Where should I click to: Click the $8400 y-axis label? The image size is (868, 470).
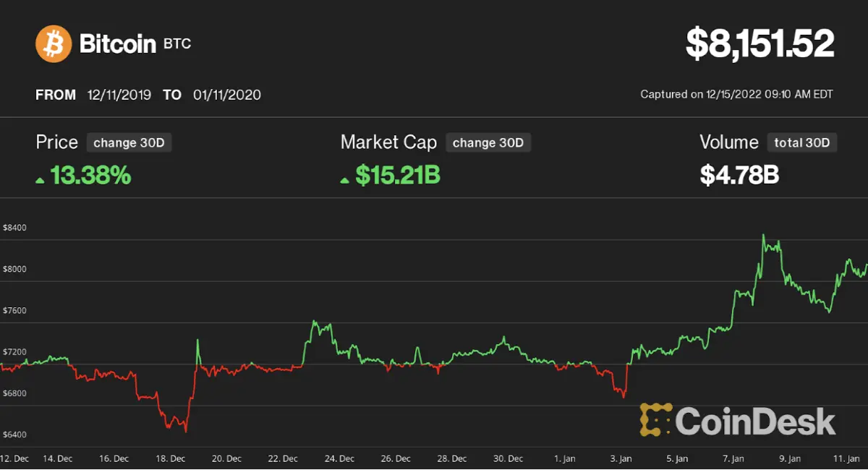click(x=14, y=227)
